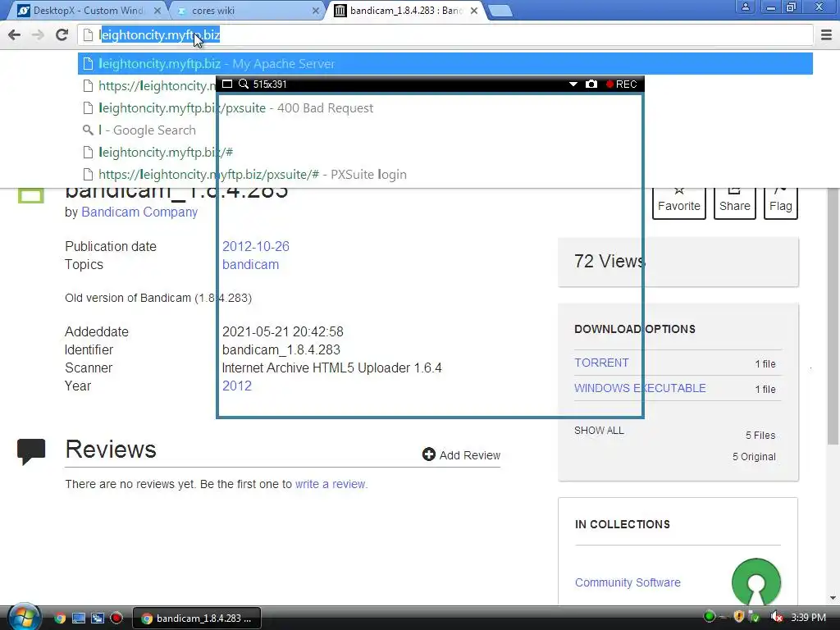Click the 72 Views counter
840x630 pixels.
tap(609, 261)
